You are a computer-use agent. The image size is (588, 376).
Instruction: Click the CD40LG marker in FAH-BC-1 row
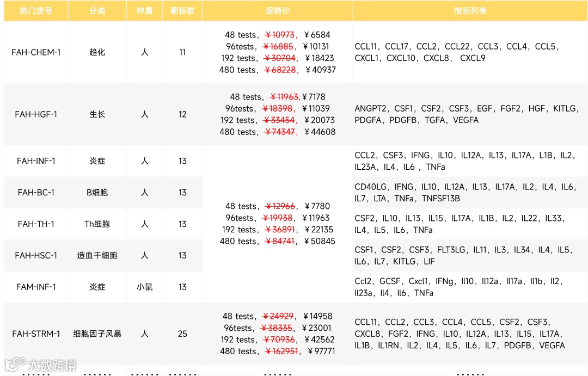[371, 187]
